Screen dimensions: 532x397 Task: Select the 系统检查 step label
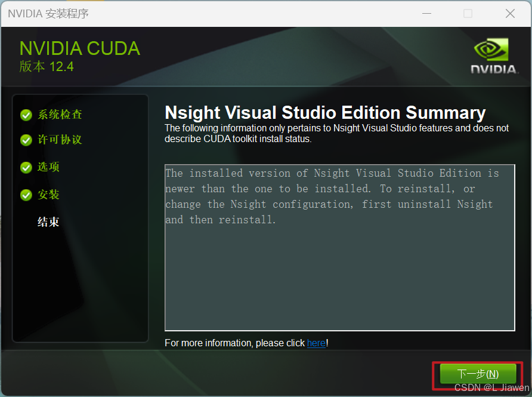click(x=60, y=115)
